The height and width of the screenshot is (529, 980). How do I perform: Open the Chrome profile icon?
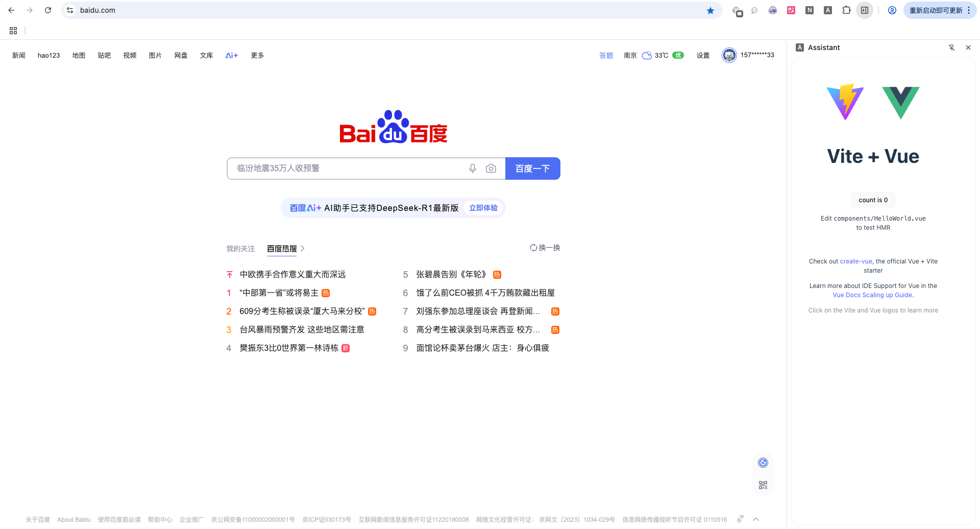click(892, 10)
